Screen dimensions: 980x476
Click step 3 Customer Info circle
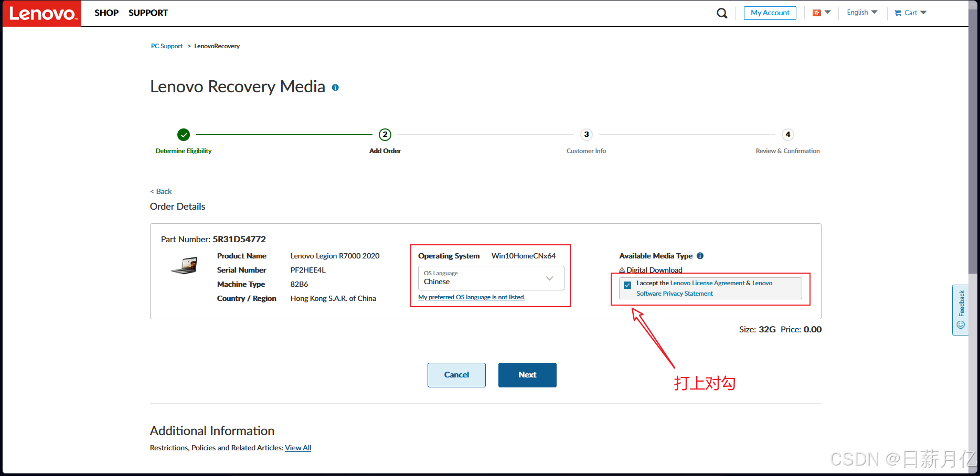[x=587, y=135]
